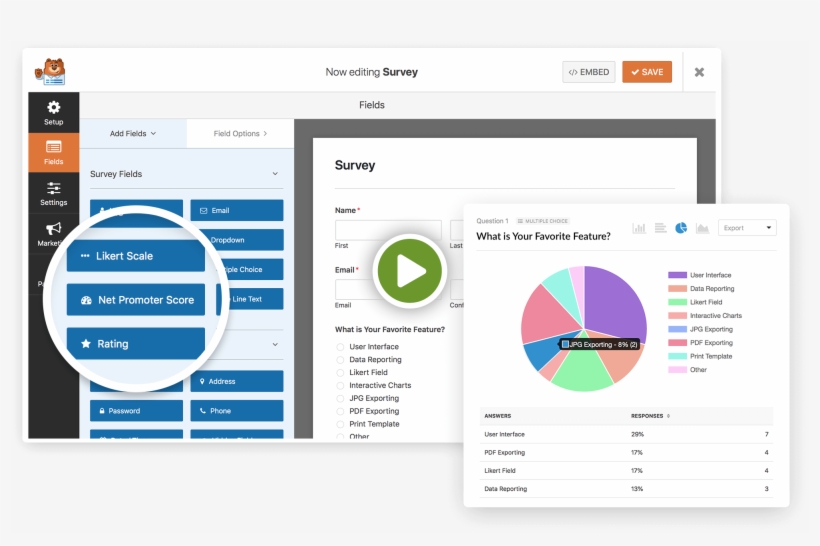
Task: Open the Field Options tab
Action: click(240, 133)
